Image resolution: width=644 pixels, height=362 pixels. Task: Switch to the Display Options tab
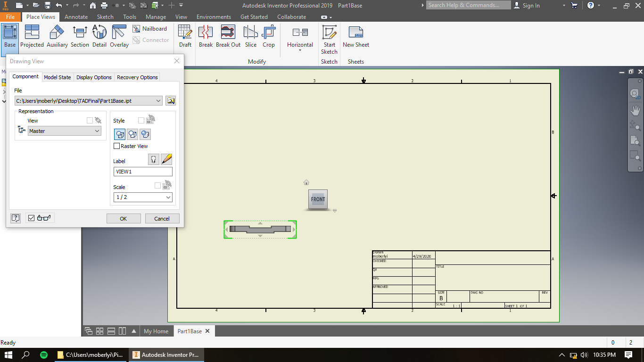[x=94, y=77]
